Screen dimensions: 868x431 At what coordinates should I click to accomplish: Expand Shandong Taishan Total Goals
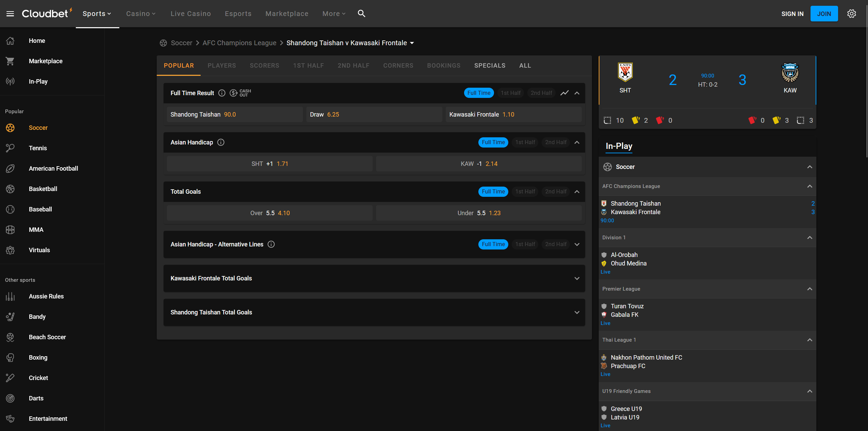pos(577,312)
